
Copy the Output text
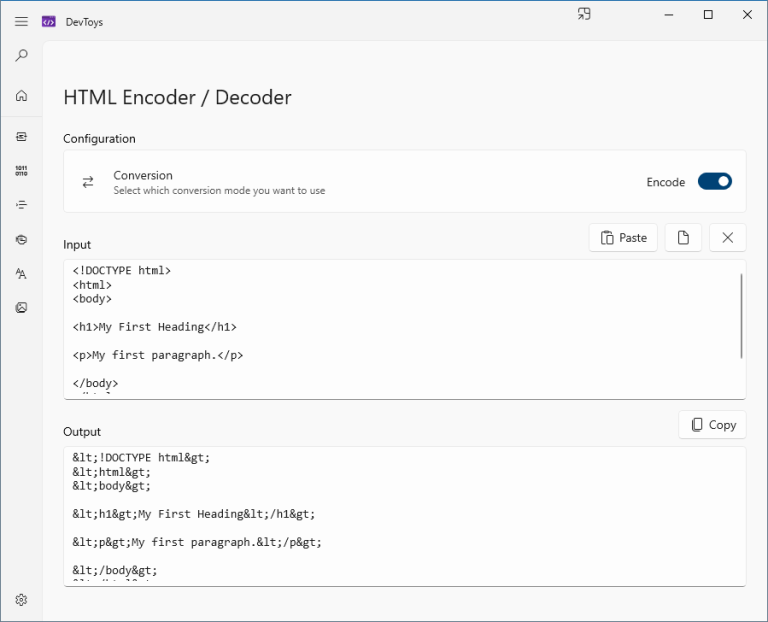pos(712,425)
